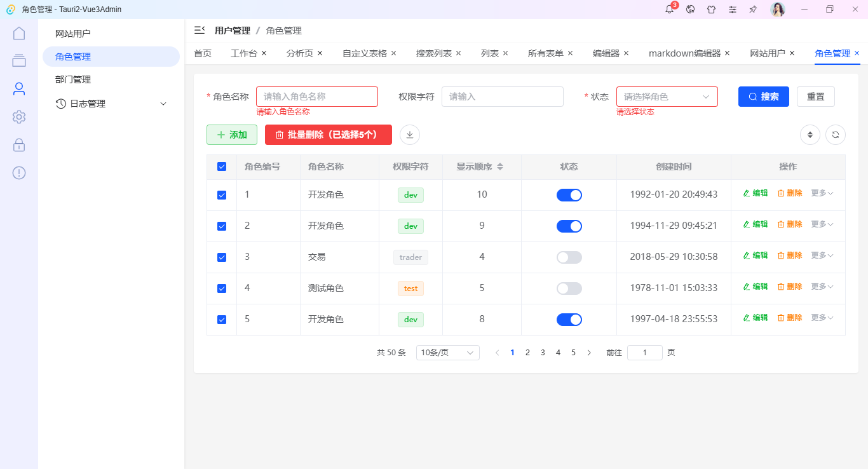Viewport: 868px width, 469px height.
Task: Collapse the sidebar via the hamburger icon
Action: tap(199, 30)
